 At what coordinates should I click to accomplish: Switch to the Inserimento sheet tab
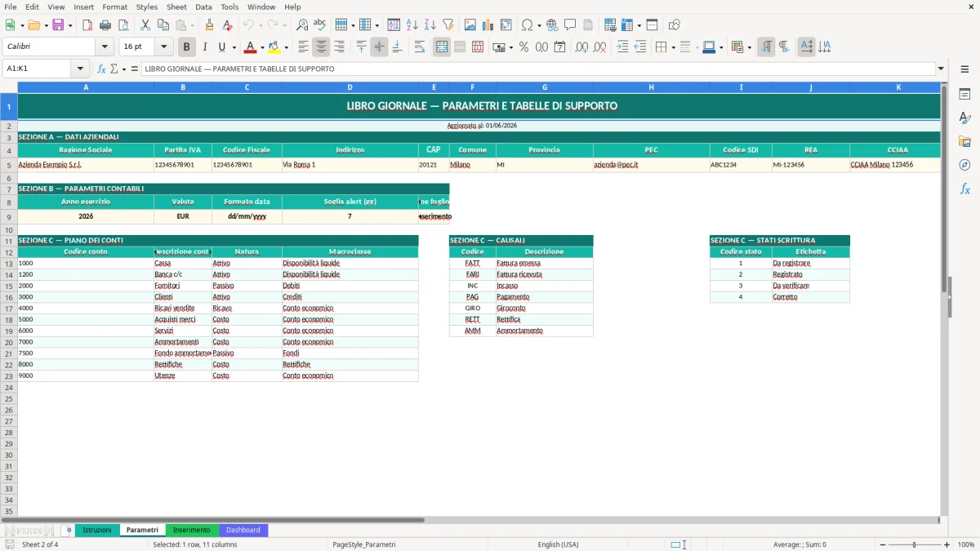(x=192, y=530)
